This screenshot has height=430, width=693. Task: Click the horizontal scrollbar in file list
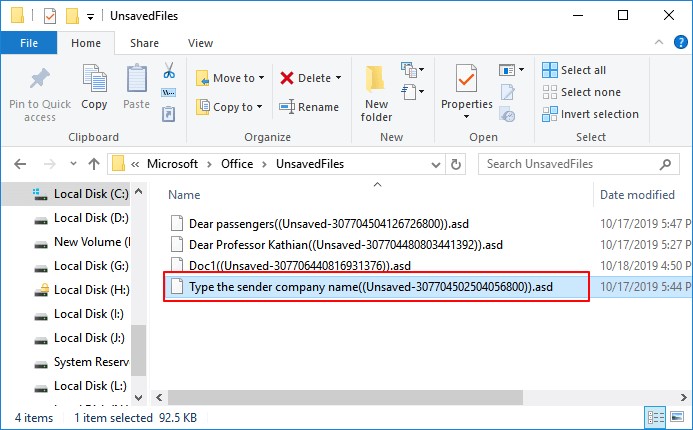pyautogui.click(x=345, y=397)
